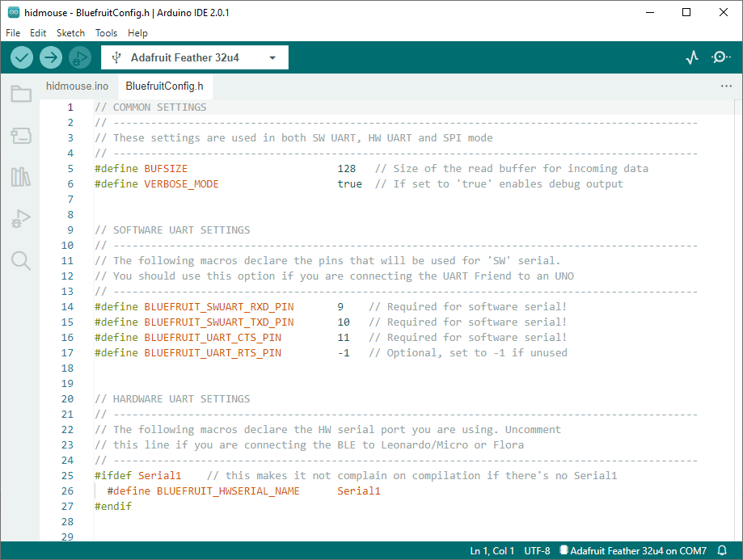Open the Search sidebar panel
Screen dimensions: 743x560
[x=21, y=260]
